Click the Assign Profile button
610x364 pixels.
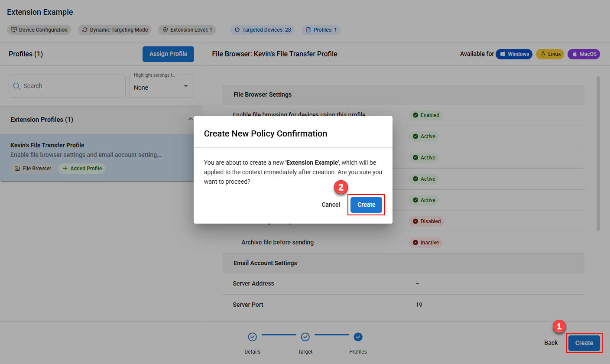(x=168, y=54)
